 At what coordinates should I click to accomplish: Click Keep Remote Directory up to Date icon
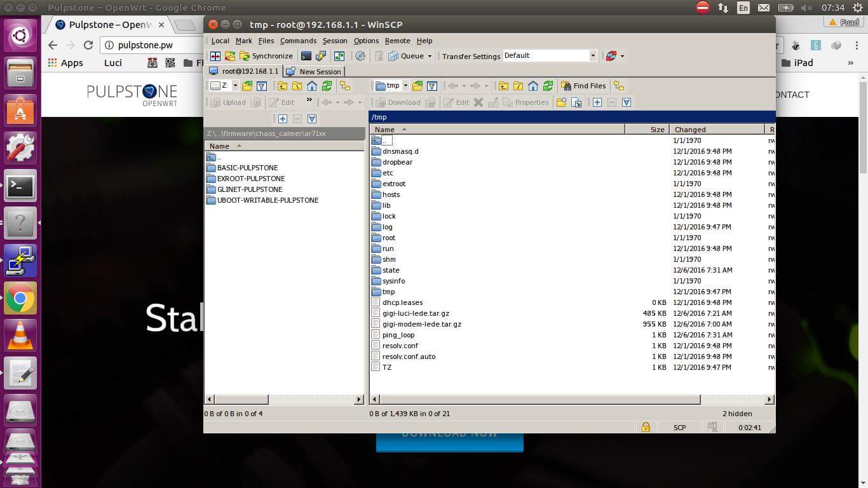click(x=339, y=56)
